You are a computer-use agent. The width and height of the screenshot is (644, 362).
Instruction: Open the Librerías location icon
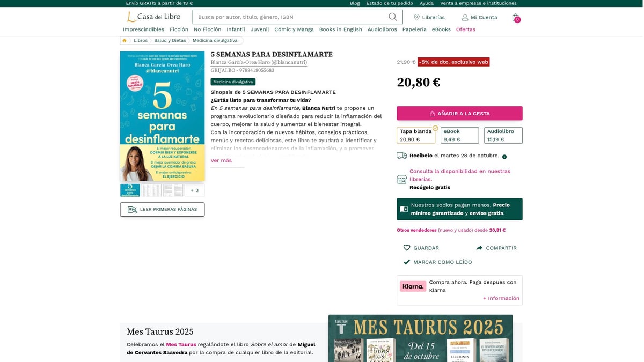click(x=416, y=17)
